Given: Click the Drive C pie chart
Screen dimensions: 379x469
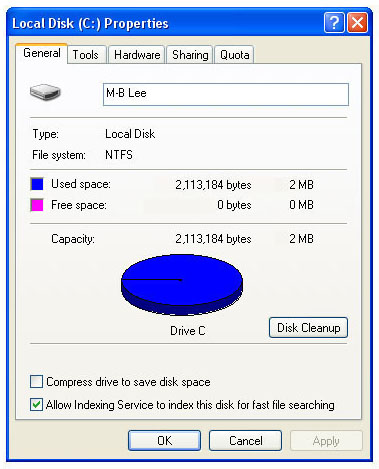Looking at the screenshot, I should pos(182,285).
